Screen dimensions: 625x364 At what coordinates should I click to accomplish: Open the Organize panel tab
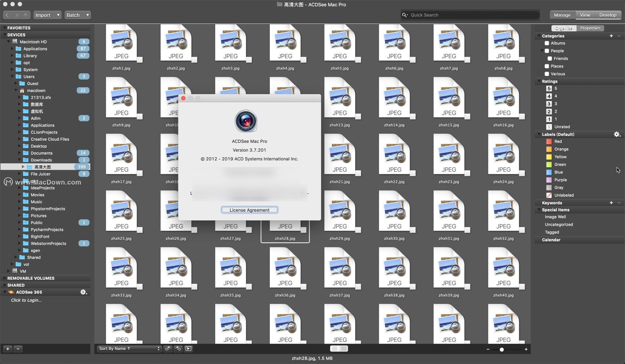pos(564,28)
